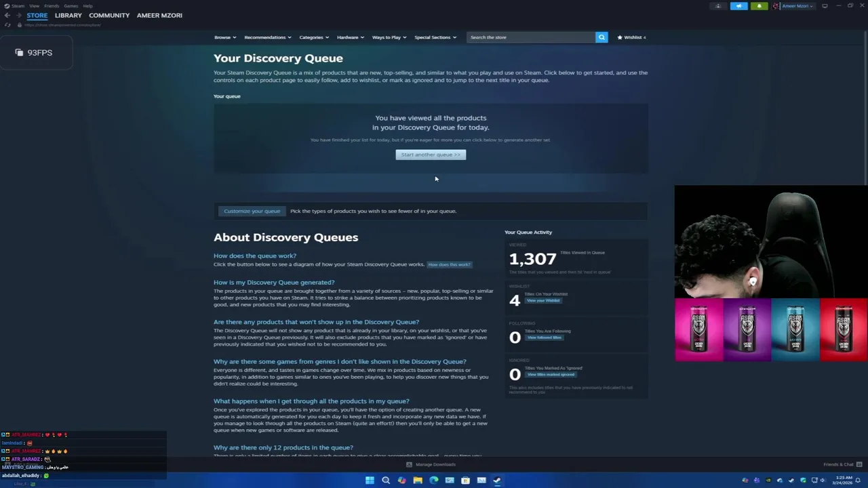Image resolution: width=868 pixels, height=488 pixels.
Task: Expand the Hardware menu
Action: (351, 37)
